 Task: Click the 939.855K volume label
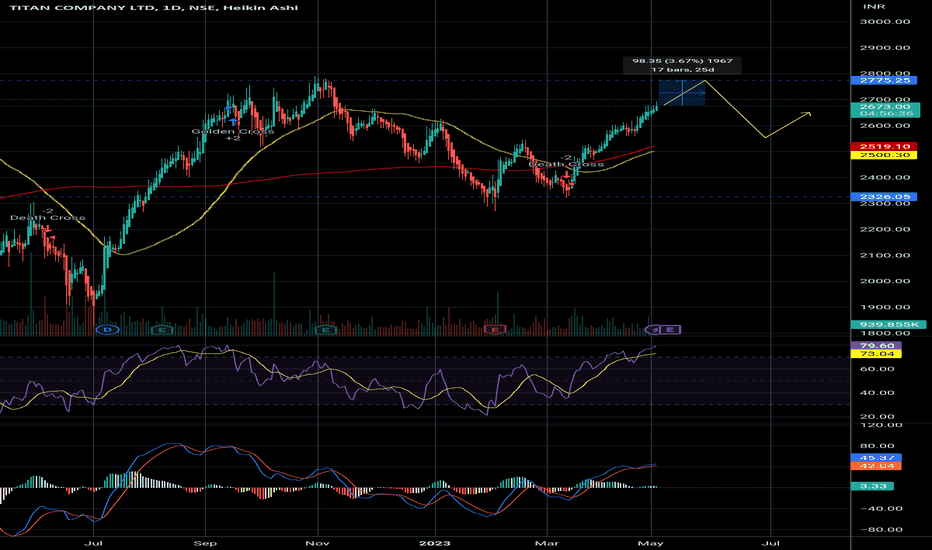[888, 324]
